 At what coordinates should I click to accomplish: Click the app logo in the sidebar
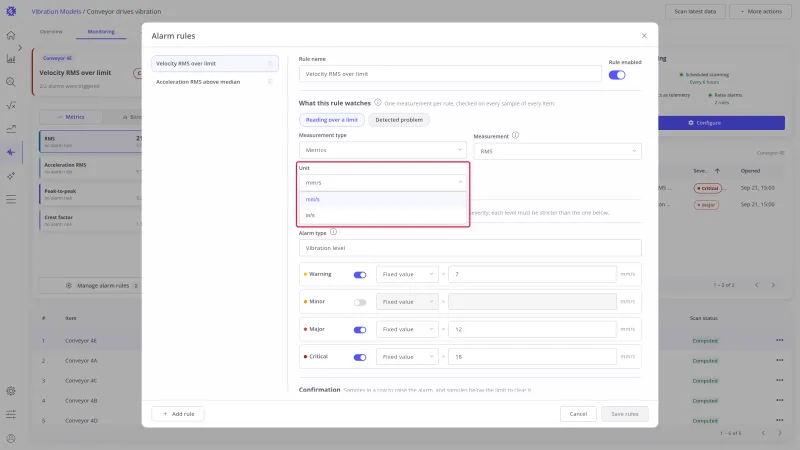(x=11, y=11)
